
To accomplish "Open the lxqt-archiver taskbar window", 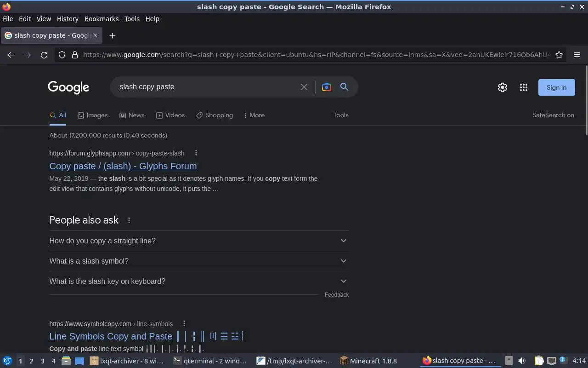I will 127,361.
